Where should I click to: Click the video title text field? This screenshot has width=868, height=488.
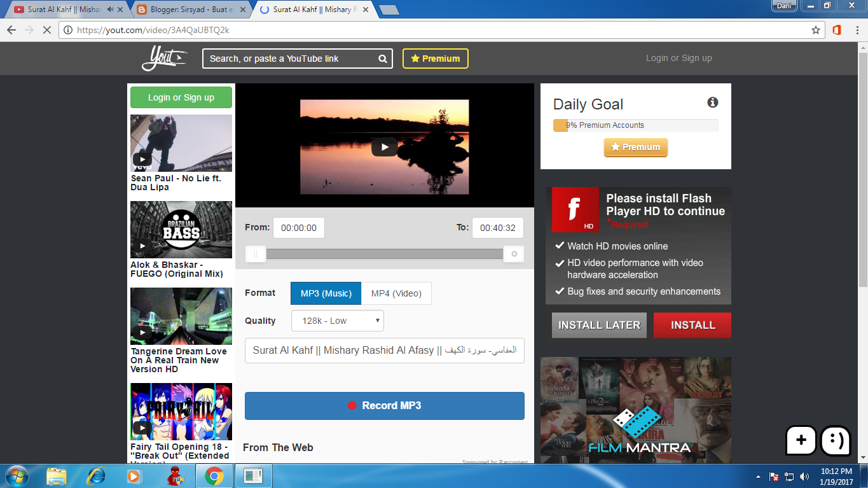click(x=385, y=351)
